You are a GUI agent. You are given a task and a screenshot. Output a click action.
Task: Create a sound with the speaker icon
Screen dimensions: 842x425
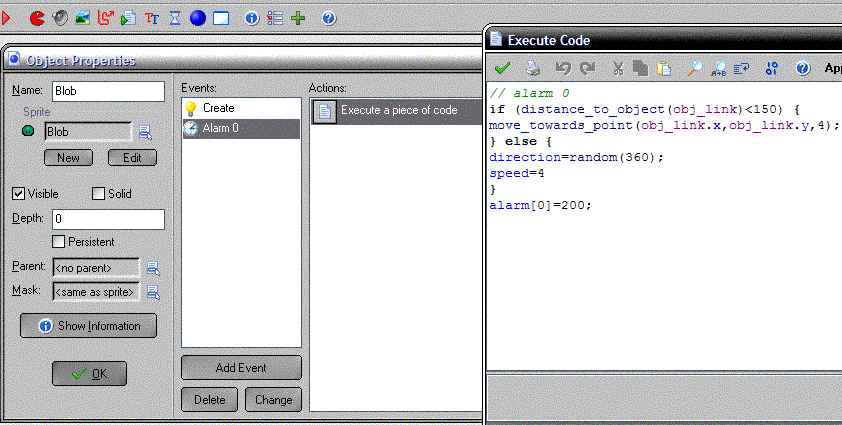(x=60, y=18)
